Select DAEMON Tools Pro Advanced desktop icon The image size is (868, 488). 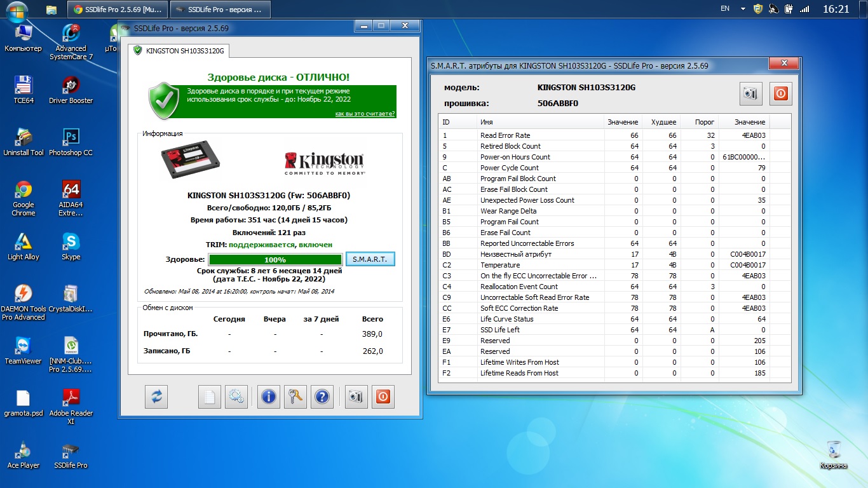coord(24,303)
